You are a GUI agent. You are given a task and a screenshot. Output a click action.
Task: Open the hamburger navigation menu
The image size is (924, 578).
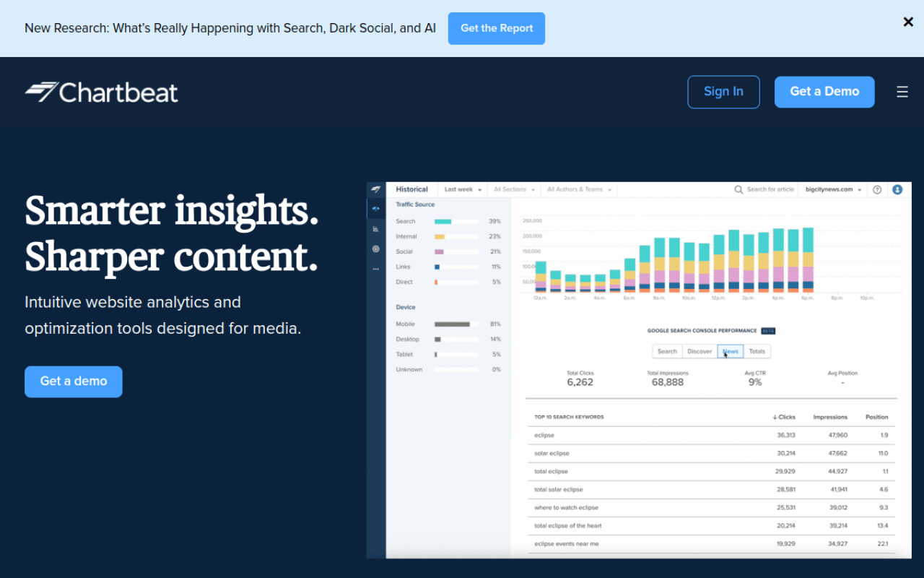click(x=902, y=92)
